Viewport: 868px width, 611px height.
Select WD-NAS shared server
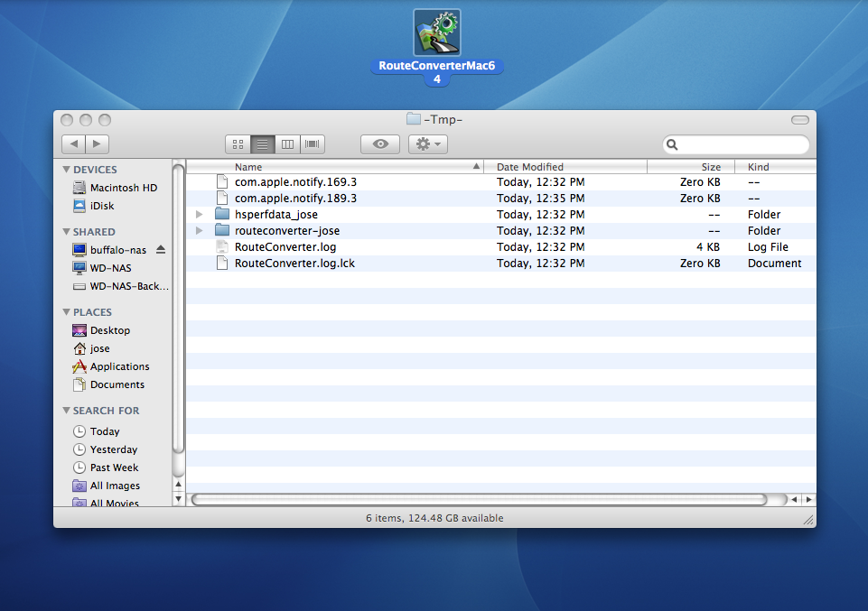pos(102,268)
